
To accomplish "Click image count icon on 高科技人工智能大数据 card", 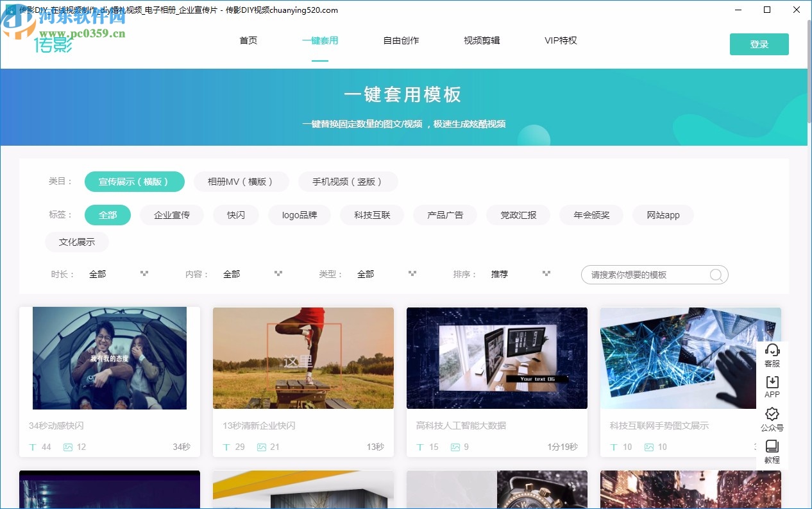I will [x=455, y=447].
